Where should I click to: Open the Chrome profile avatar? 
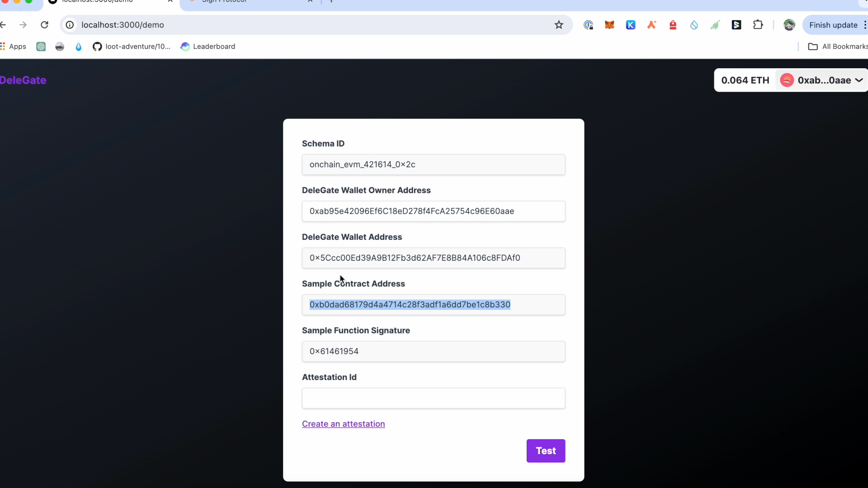789,25
